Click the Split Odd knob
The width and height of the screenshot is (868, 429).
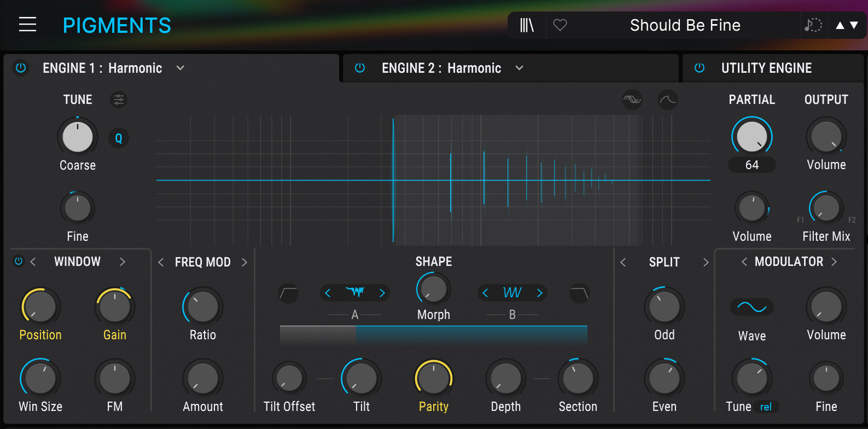pos(665,307)
